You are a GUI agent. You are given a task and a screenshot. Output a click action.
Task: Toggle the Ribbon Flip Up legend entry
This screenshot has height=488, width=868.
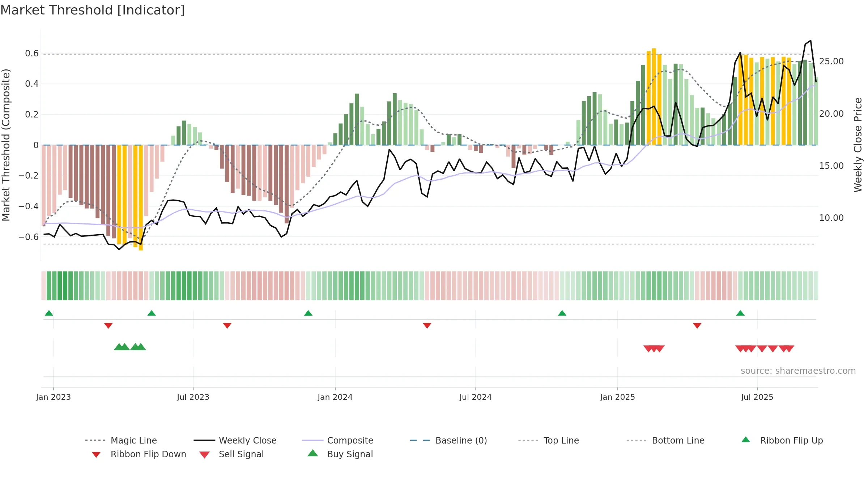782,440
